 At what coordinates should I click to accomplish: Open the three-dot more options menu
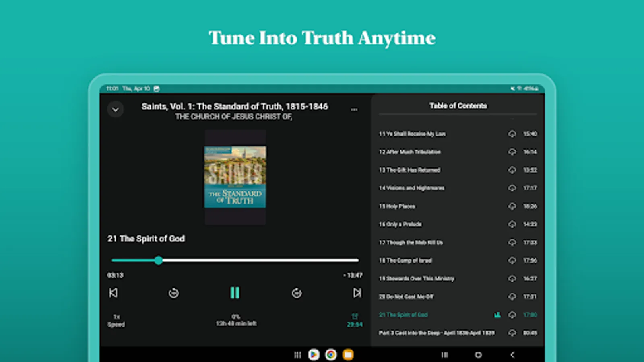[354, 109]
